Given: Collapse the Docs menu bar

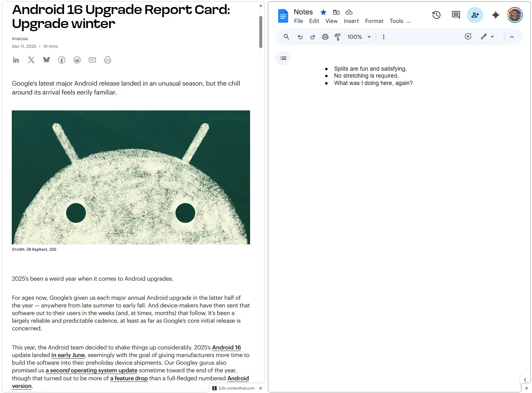Looking at the screenshot, I should [x=512, y=37].
